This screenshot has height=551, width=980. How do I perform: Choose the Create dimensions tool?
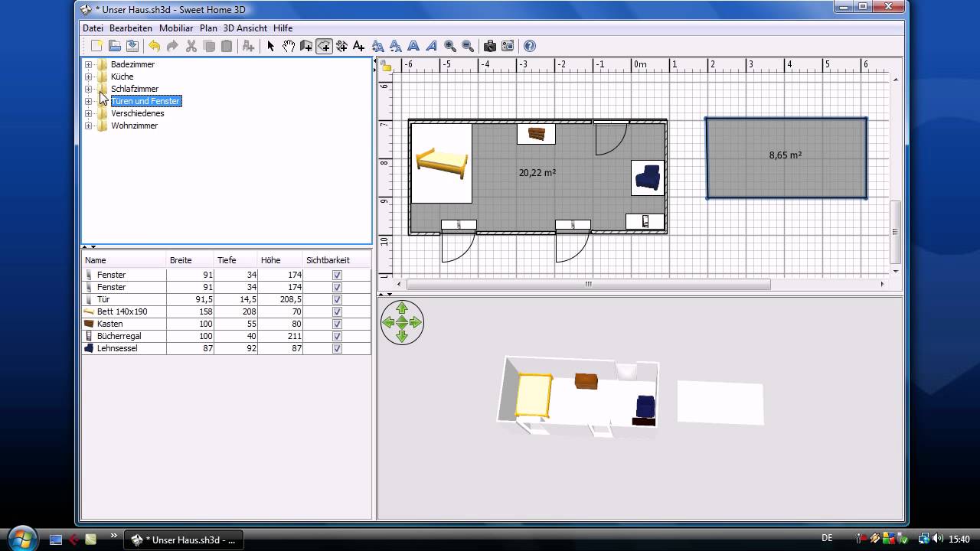[x=341, y=46]
